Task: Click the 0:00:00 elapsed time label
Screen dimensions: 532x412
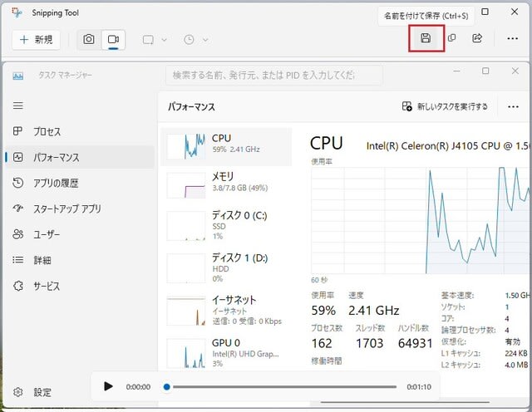Action: (x=138, y=387)
